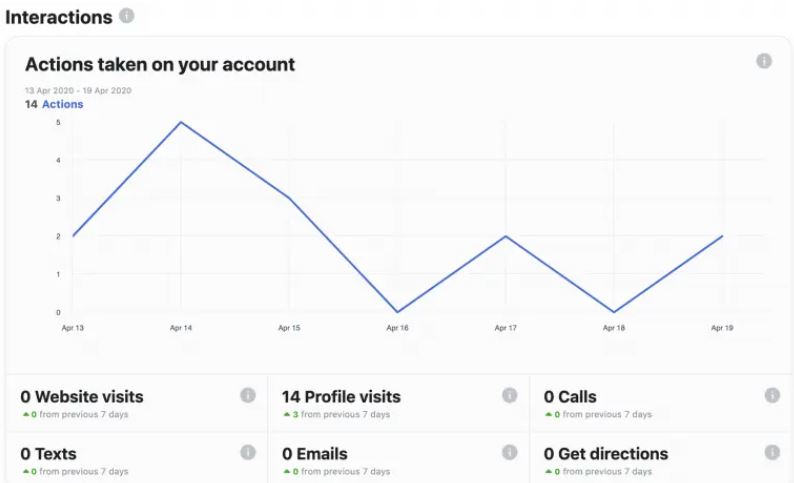Click Texts info icon
Image resolution: width=794 pixels, height=483 pixels.
click(248, 452)
